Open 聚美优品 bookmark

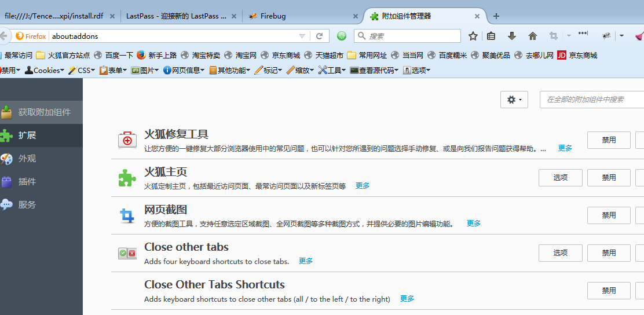coord(491,55)
